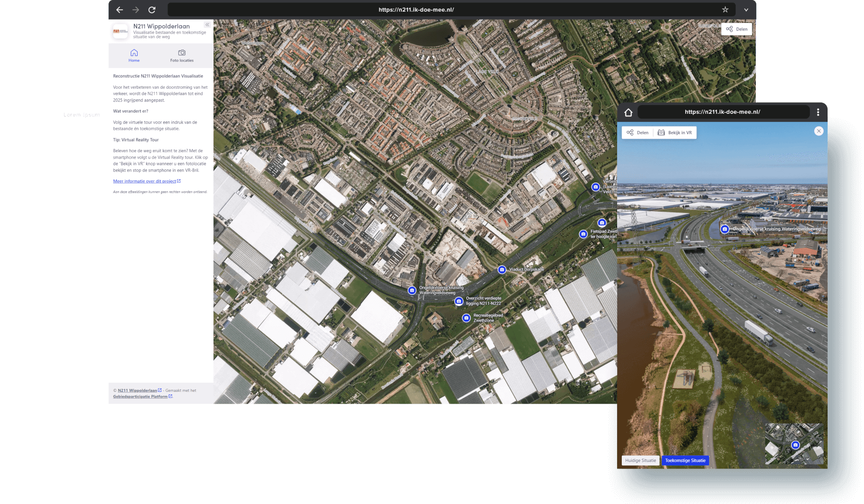Switch to Foto locaties tab
This screenshot has width=864, height=504.
point(182,56)
